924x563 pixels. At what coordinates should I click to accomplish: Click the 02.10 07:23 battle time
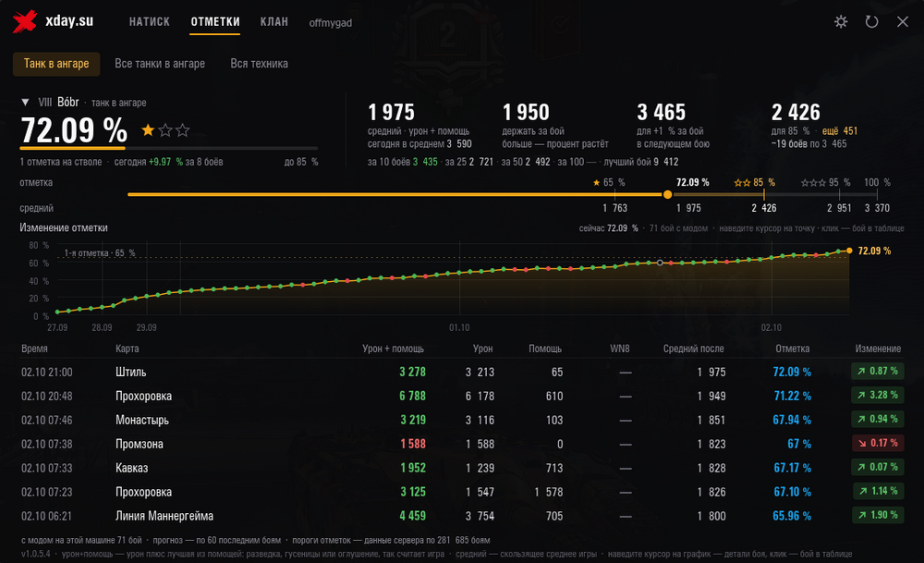click(47, 492)
